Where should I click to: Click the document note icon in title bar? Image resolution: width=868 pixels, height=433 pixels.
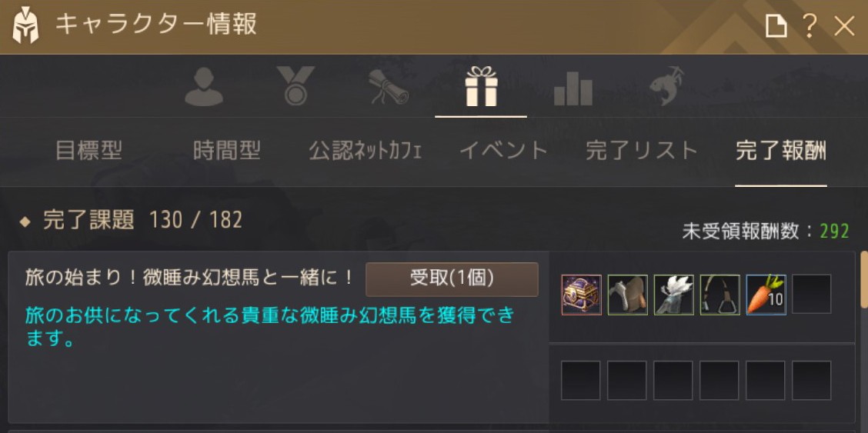(776, 26)
